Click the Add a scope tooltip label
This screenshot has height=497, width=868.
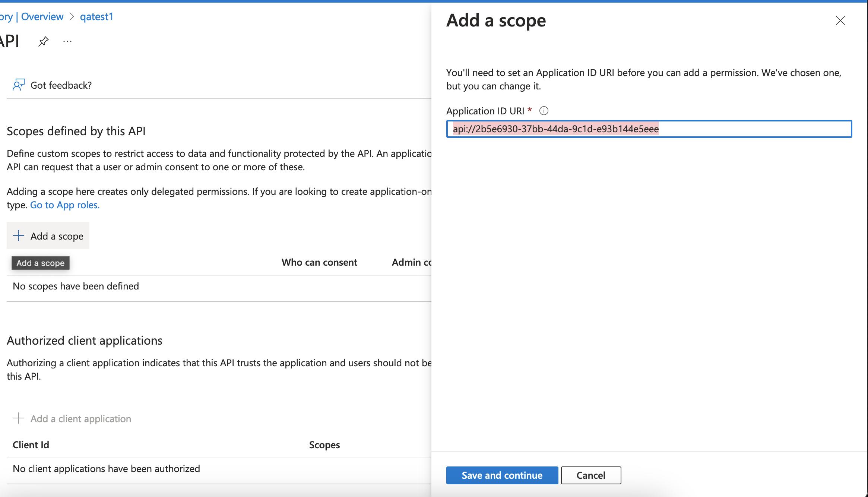click(x=40, y=263)
